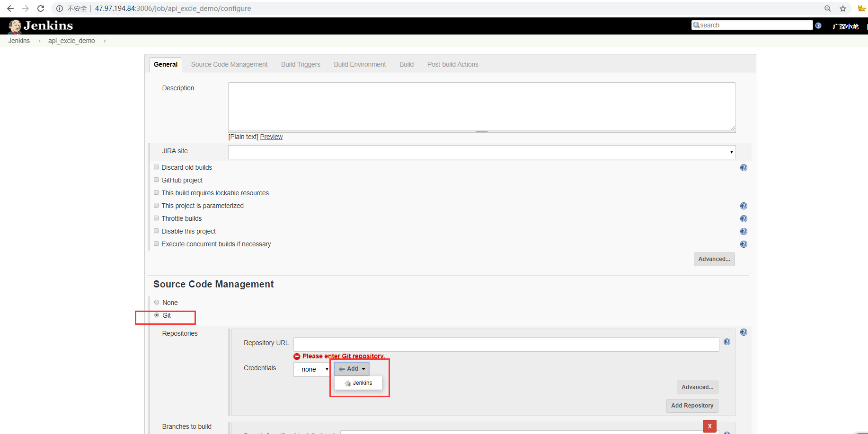
Task: Click the Jenkins butler logo icon
Action: click(x=15, y=26)
